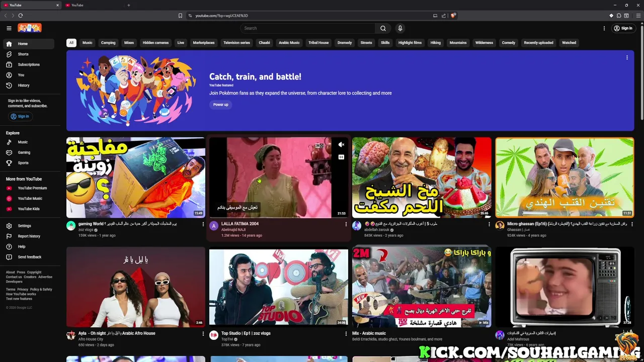Go to Subscriptions in sidebar
This screenshot has width=644, height=362.
(x=28, y=64)
